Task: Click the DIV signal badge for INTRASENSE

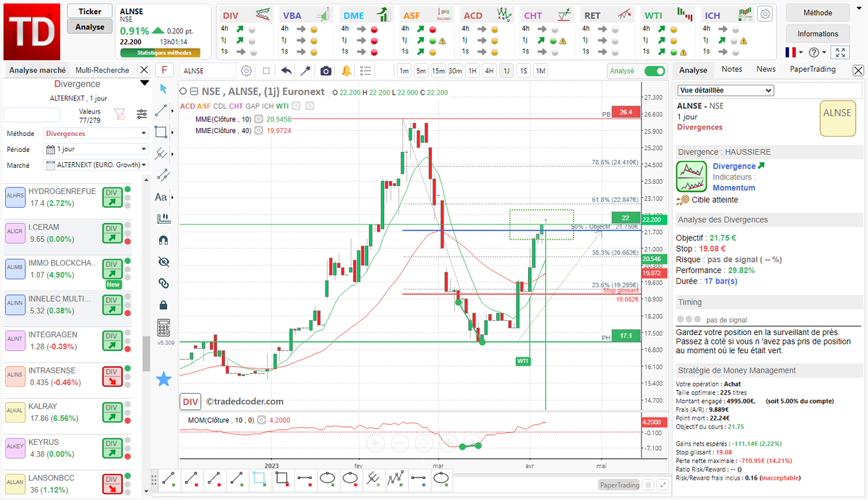Action: click(x=112, y=376)
